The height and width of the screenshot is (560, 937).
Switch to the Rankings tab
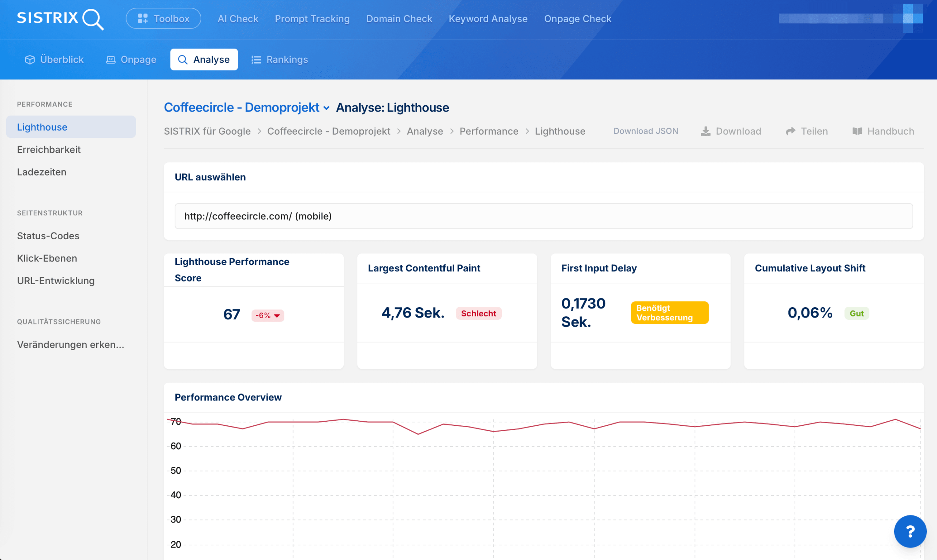pos(280,60)
